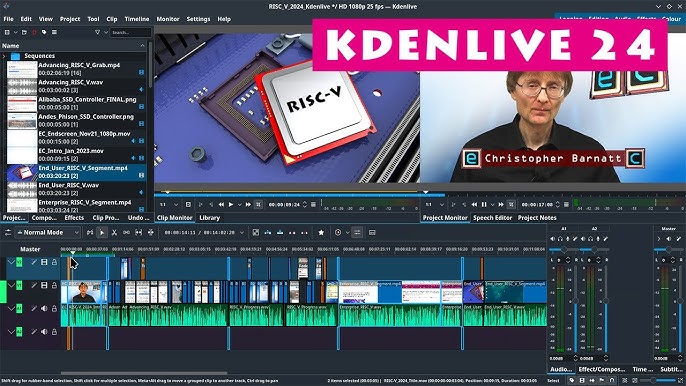Screen dimensions: 686x386
Task: Adjust the Master volume fader in audio mixer
Action: pyautogui.click(x=681, y=301)
